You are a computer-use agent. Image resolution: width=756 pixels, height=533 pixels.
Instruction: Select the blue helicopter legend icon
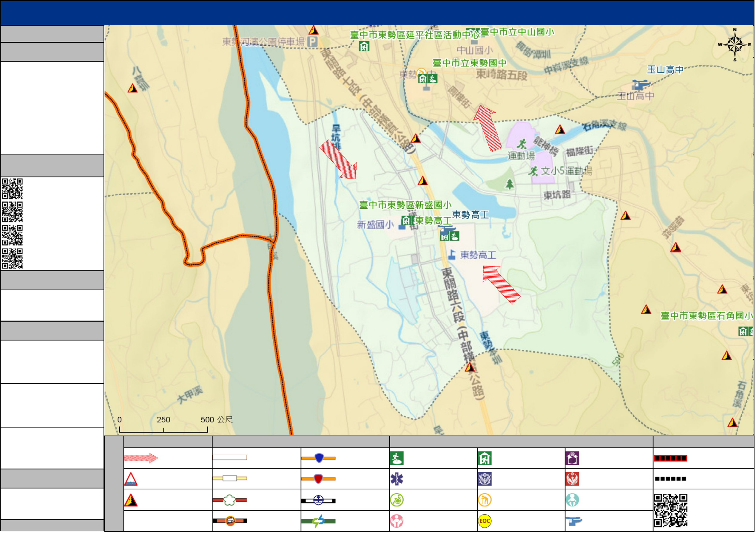tap(574, 522)
